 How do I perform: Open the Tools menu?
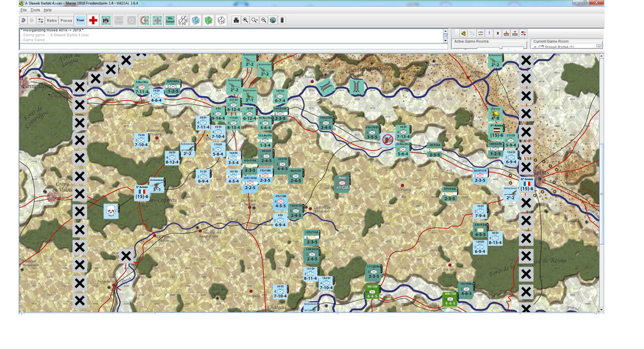pyautogui.click(x=35, y=10)
